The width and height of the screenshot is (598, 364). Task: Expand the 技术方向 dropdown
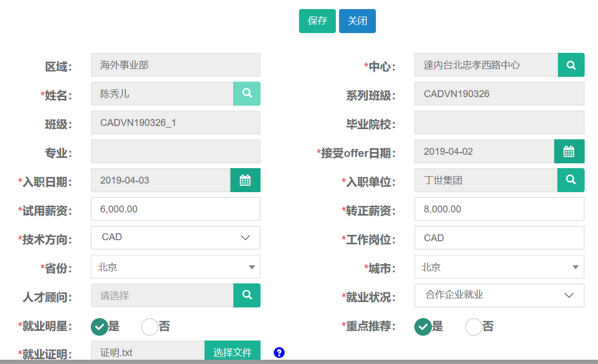click(x=176, y=238)
